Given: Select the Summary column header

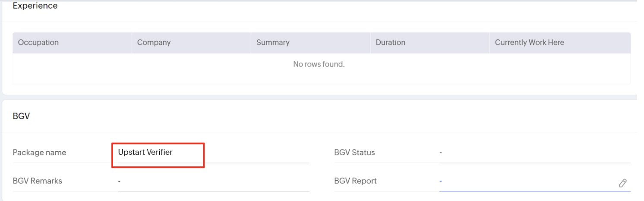Looking at the screenshot, I should tap(273, 42).
